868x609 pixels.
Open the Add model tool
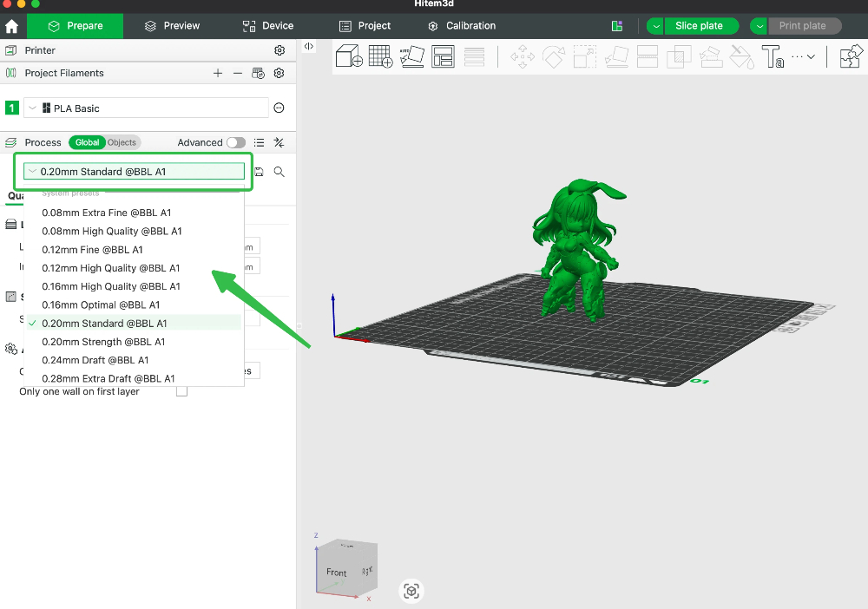pos(348,56)
